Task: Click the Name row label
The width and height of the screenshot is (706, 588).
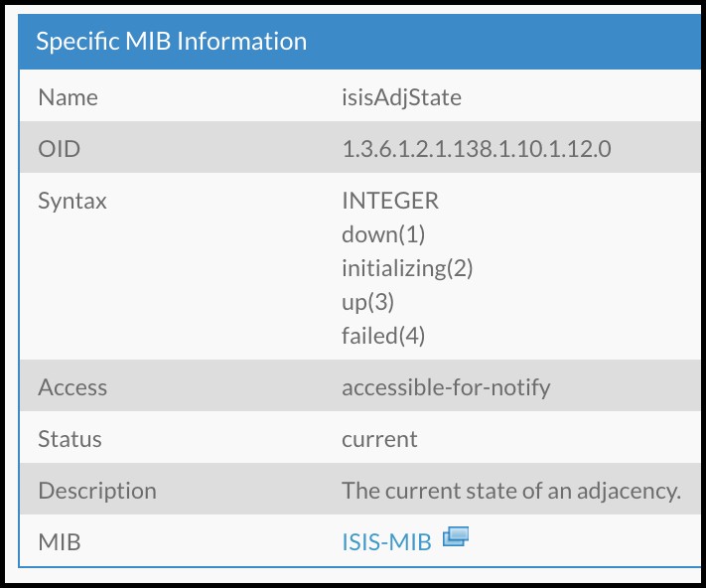Action: click(x=68, y=97)
